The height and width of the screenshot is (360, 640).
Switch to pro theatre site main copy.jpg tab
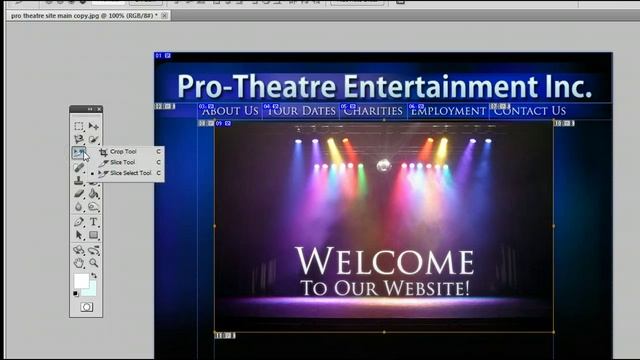(84, 16)
